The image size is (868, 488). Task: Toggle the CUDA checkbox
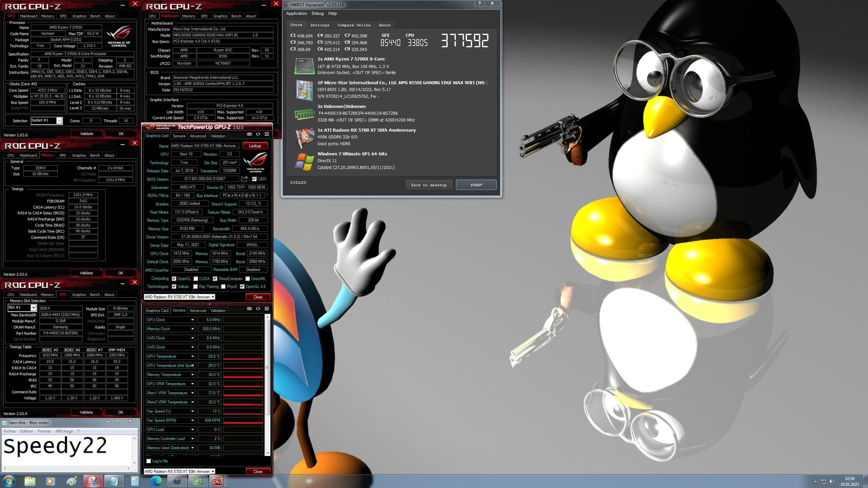click(x=196, y=279)
